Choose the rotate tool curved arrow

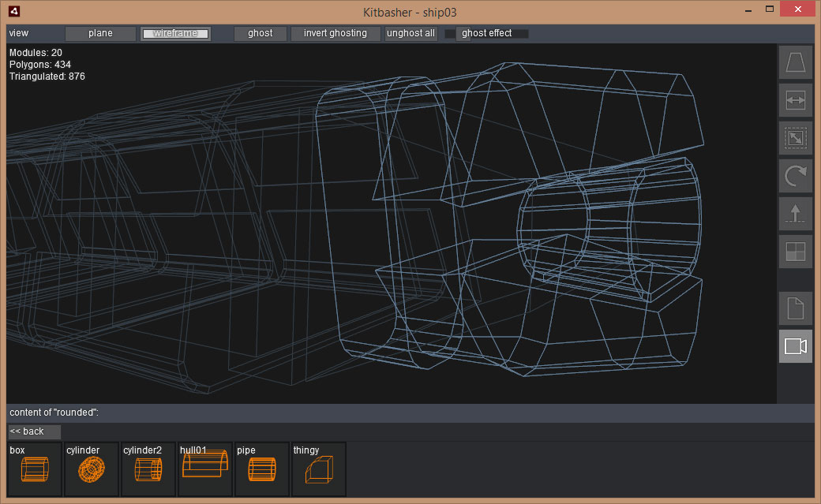pyautogui.click(x=795, y=176)
